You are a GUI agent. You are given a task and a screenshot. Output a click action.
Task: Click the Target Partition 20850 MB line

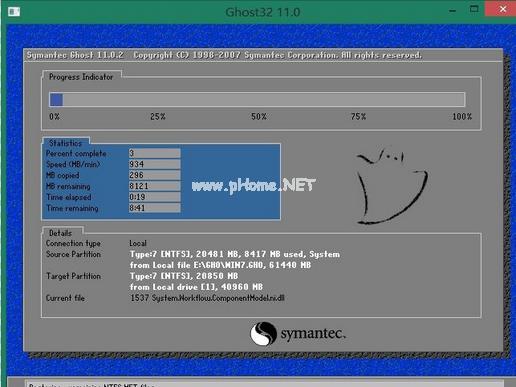[184, 276]
